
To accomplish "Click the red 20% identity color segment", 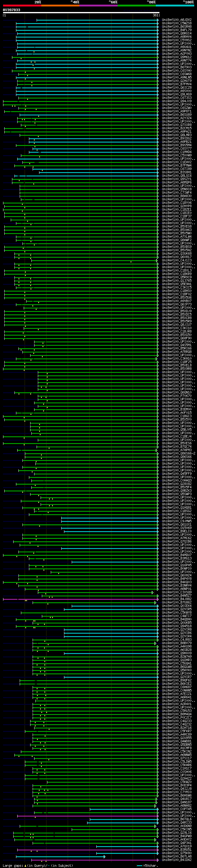I will tap(22, 6).
